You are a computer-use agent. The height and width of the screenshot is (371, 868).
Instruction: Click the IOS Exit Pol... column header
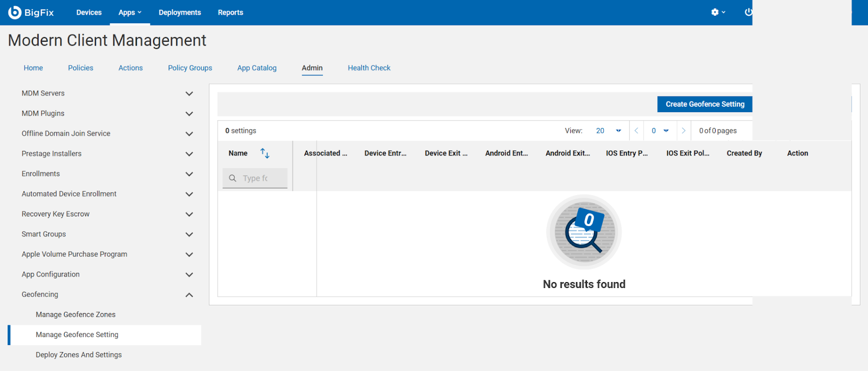point(688,153)
